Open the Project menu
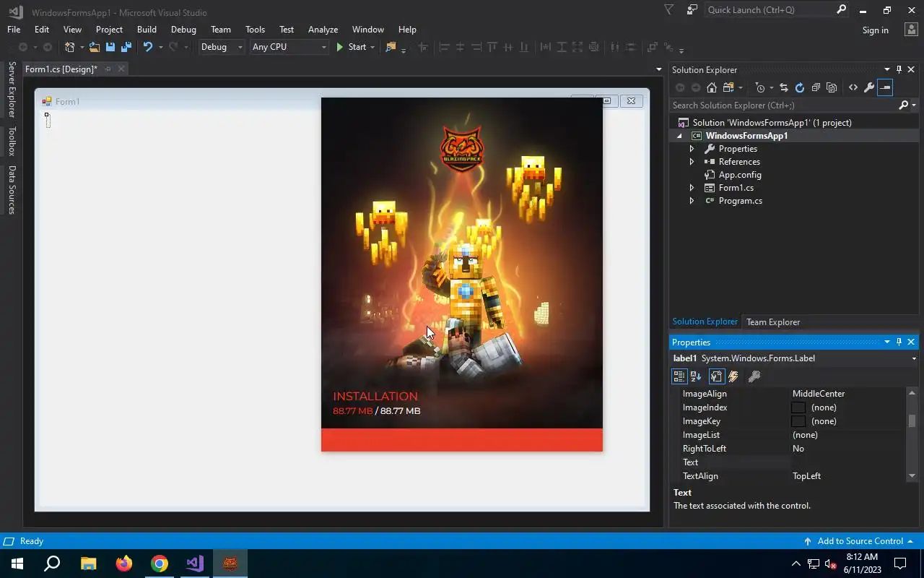The width and height of the screenshot is (924, 578). [109, 30]
